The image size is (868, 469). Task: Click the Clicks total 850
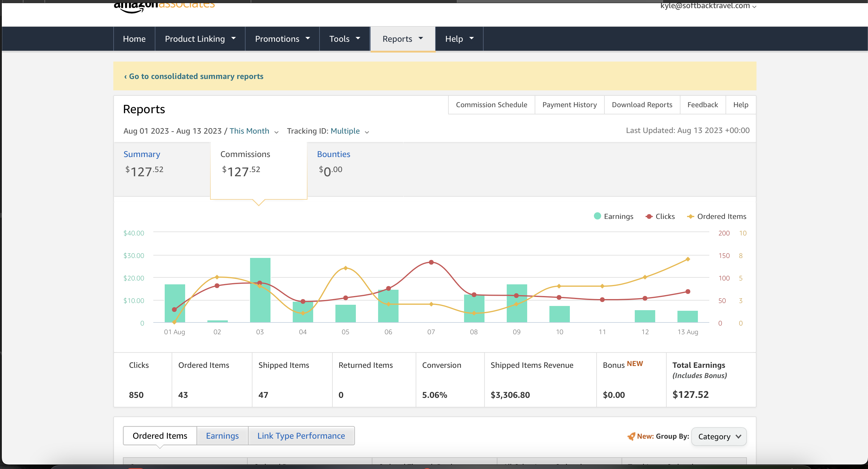pos(136,395)
